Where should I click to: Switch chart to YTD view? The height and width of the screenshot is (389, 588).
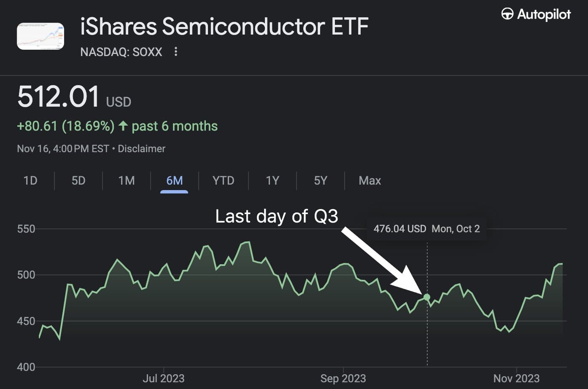(223, 181)
